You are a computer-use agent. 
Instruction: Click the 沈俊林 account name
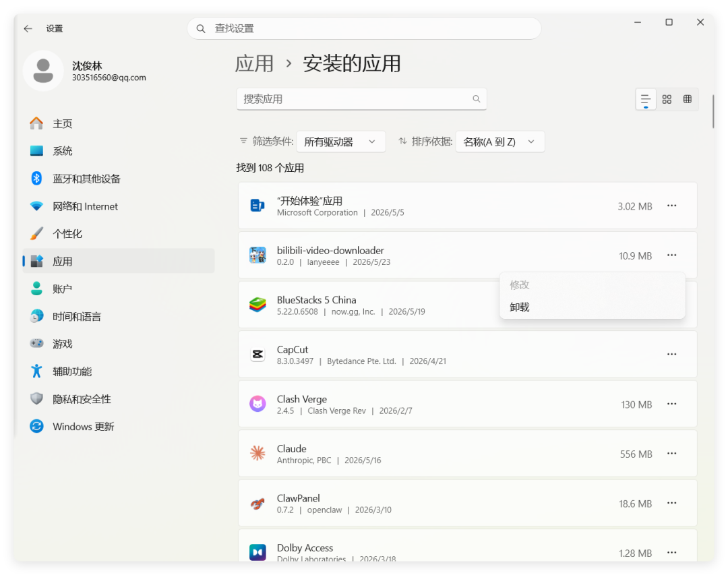[x=87, y=65]
